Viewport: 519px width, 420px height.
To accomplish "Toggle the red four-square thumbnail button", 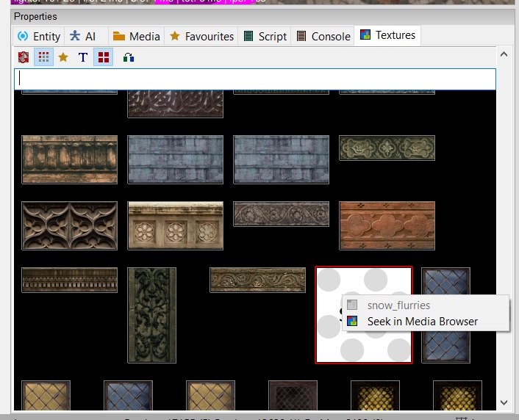I will [104, 57].
